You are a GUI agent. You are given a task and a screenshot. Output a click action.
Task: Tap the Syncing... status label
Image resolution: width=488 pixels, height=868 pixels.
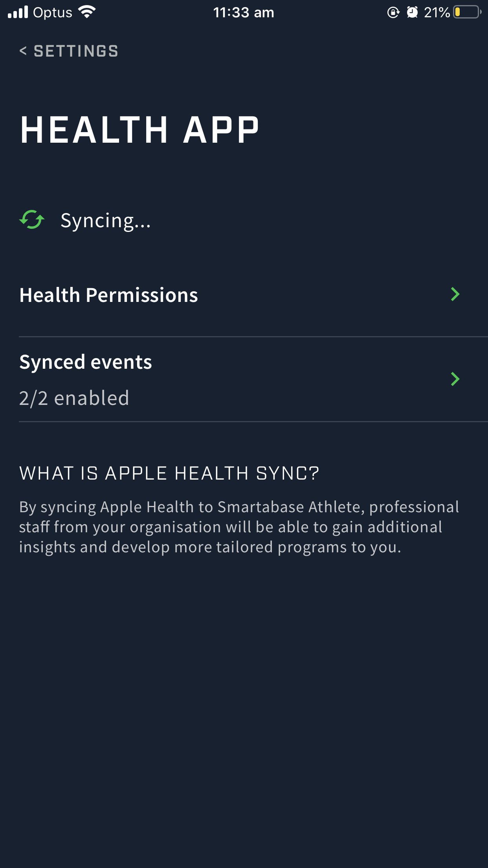(106, 221)
